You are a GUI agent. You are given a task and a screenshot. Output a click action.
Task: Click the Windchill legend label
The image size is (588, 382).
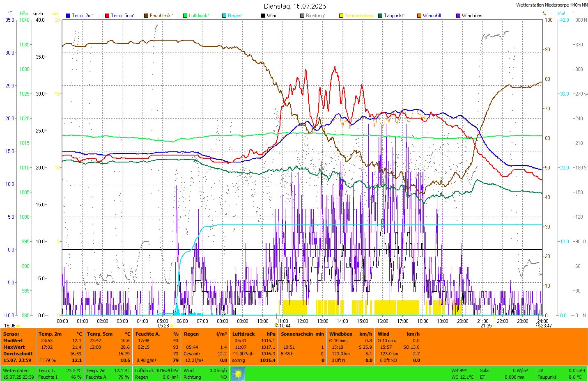pos(432,16)
